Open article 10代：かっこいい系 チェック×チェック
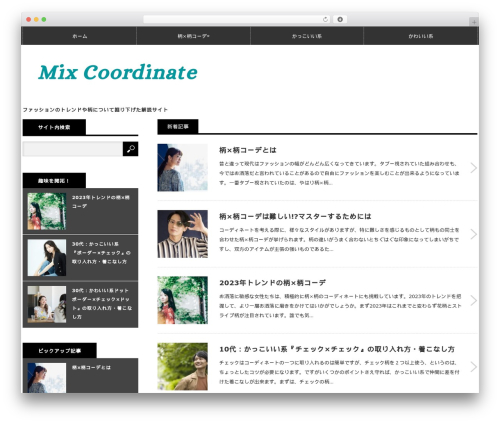 pos(337,349)
